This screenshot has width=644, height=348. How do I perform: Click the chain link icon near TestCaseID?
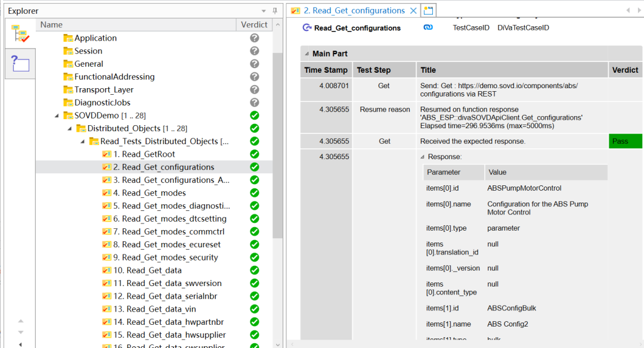tap(428, 27)
